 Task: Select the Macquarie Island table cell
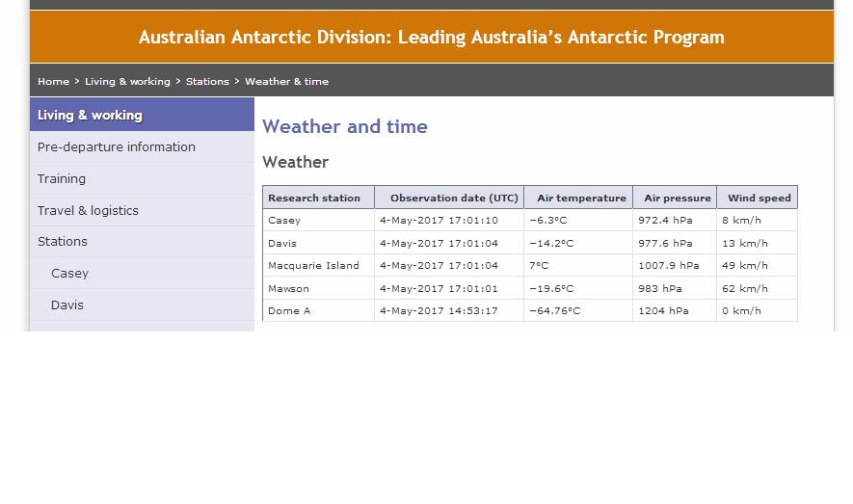(318, 265)
